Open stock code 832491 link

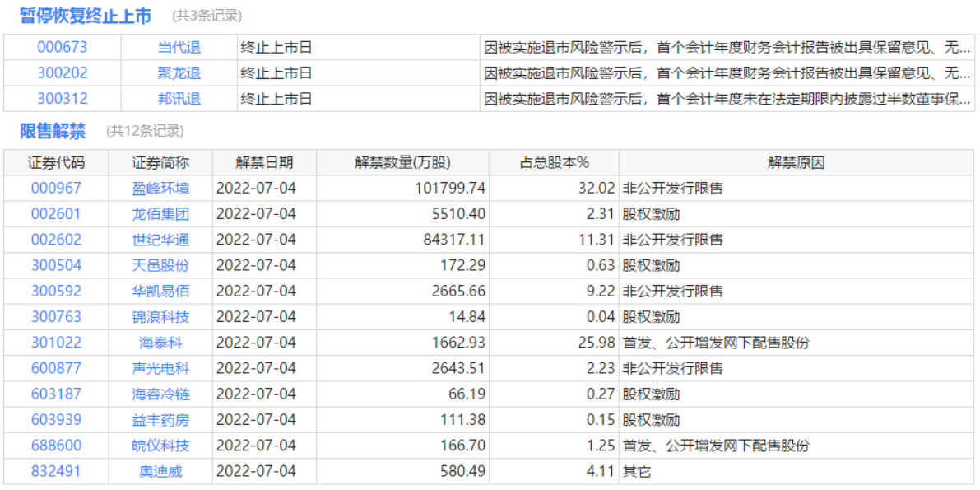56,471
